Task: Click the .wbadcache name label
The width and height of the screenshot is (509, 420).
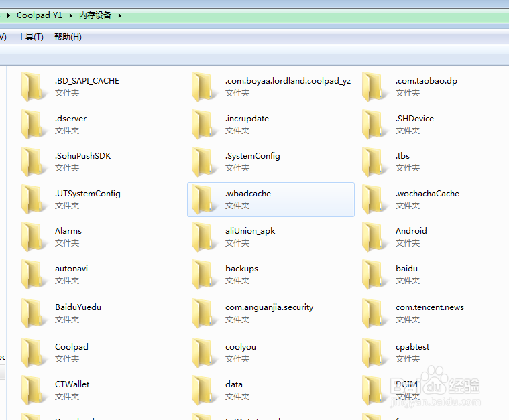Action: (x=248, y=194)
